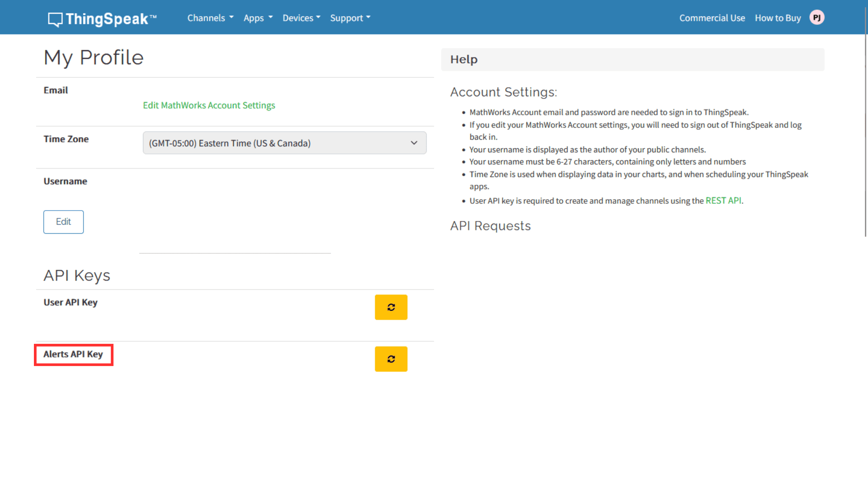Click the Username label

pos(65,181)
